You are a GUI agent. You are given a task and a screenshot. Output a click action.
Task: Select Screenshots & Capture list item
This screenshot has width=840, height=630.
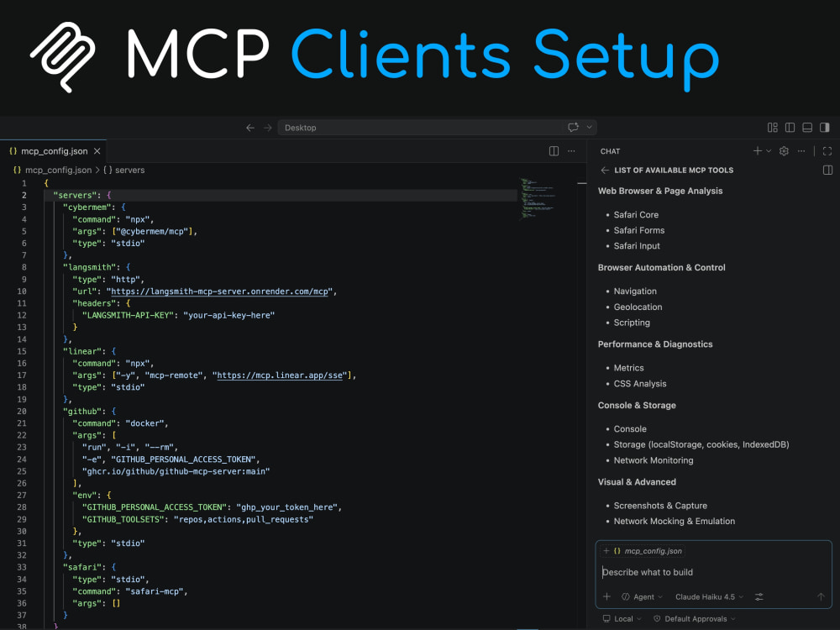[x=660, y=506]
